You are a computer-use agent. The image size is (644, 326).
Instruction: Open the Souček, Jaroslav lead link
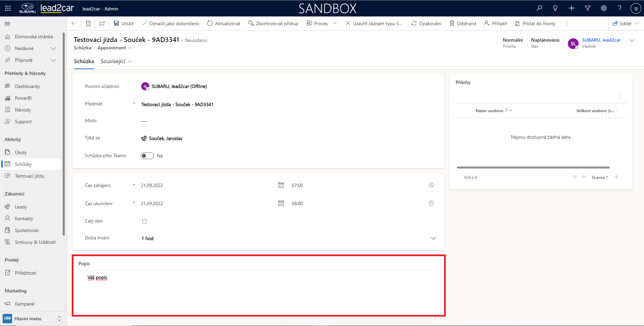166,138
